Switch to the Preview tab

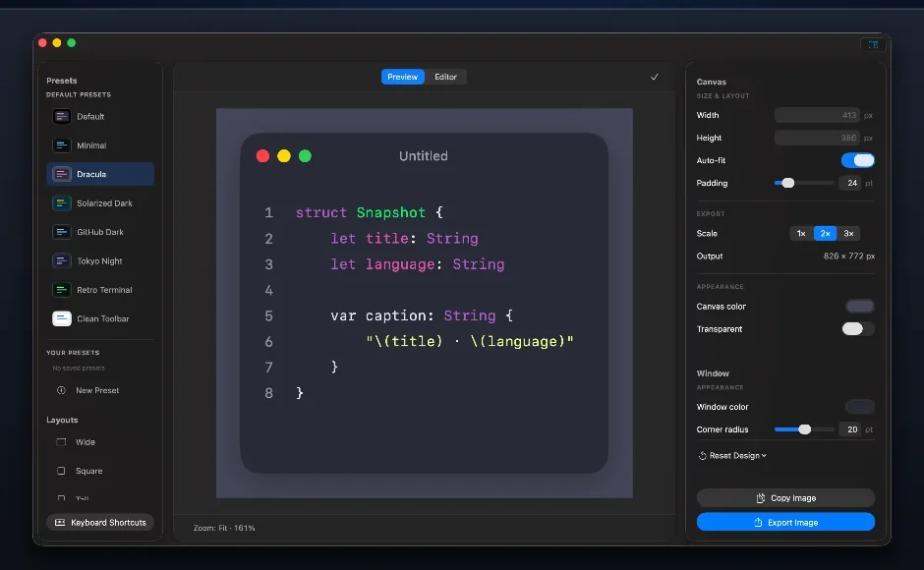click(402, 77)
